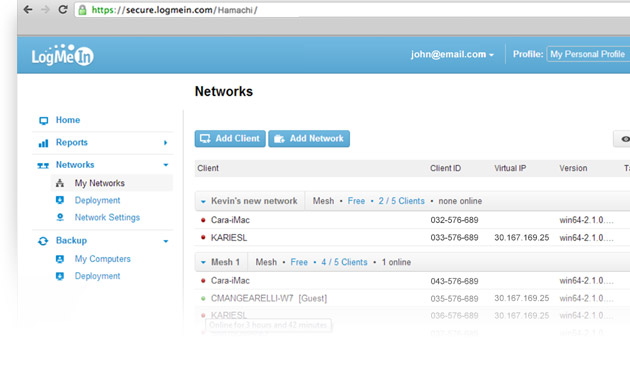Click the Reports bar chart icon

(43, 143)
